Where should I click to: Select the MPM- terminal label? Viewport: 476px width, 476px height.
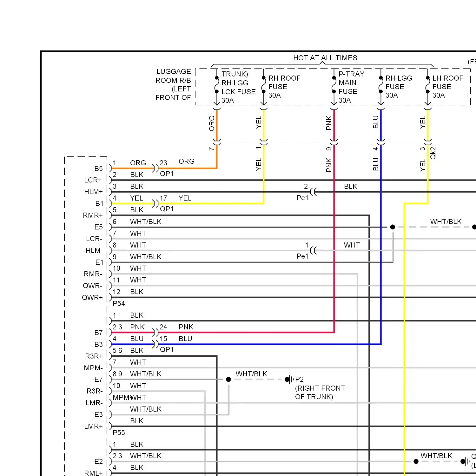[x=93, y=368]
